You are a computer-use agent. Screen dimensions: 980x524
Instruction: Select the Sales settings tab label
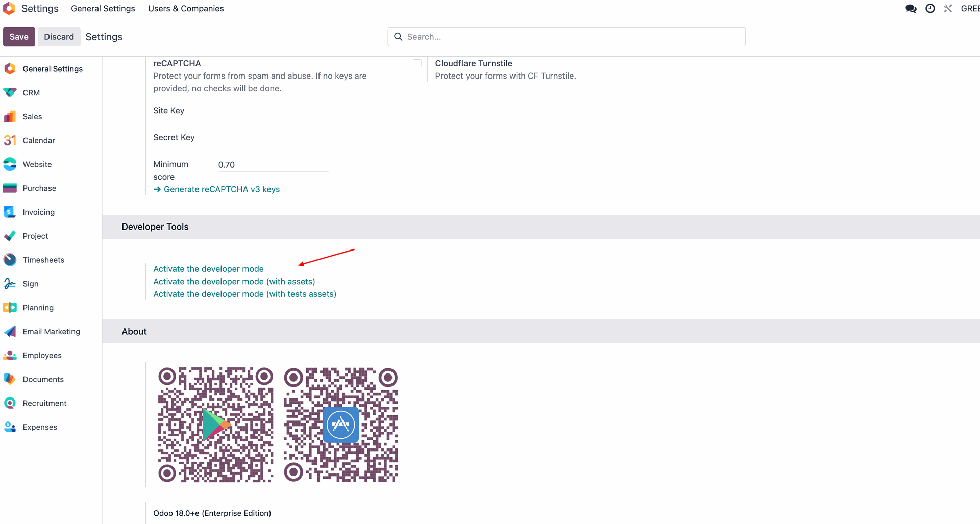[32, 117]
